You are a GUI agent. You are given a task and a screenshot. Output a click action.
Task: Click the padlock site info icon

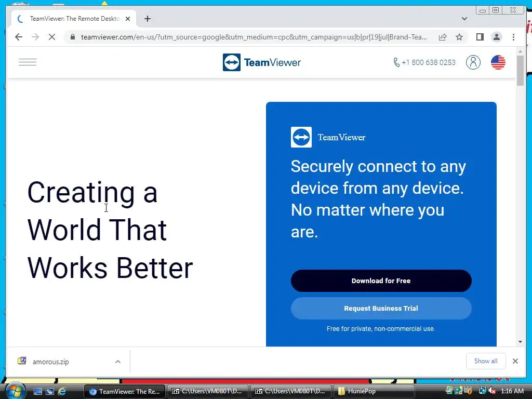(73, 37)
